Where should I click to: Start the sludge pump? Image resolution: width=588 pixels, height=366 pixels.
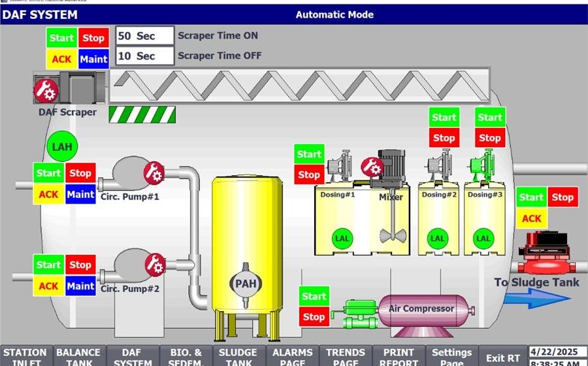(531, 197)
